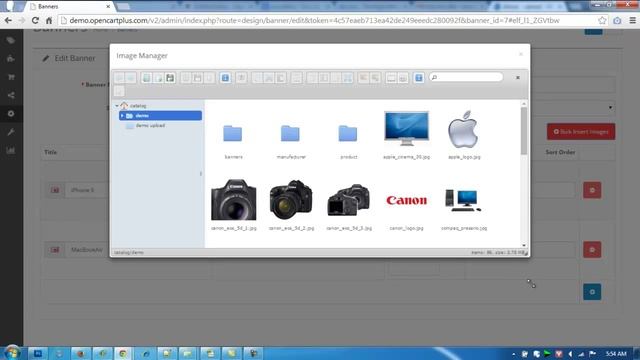Click the Duplicate toolbar icon
Image resolution: width=640 pixels, height=360 pixels.
(x=312, y=78)
